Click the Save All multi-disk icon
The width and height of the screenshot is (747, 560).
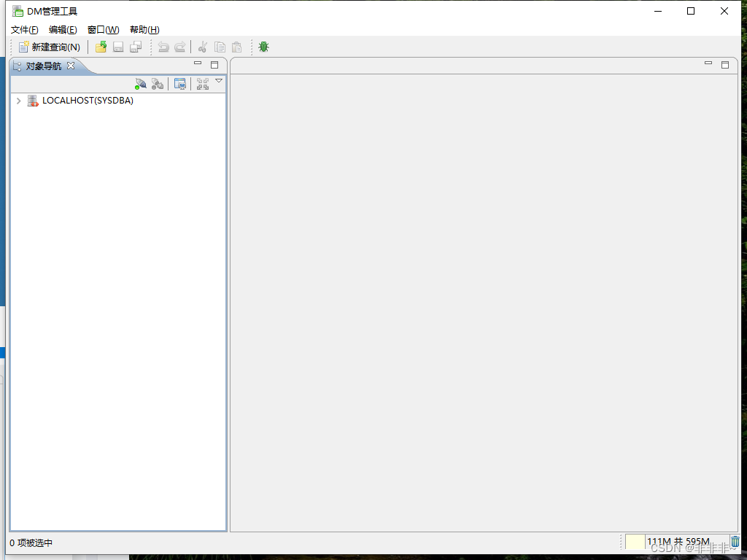point(136,47)
